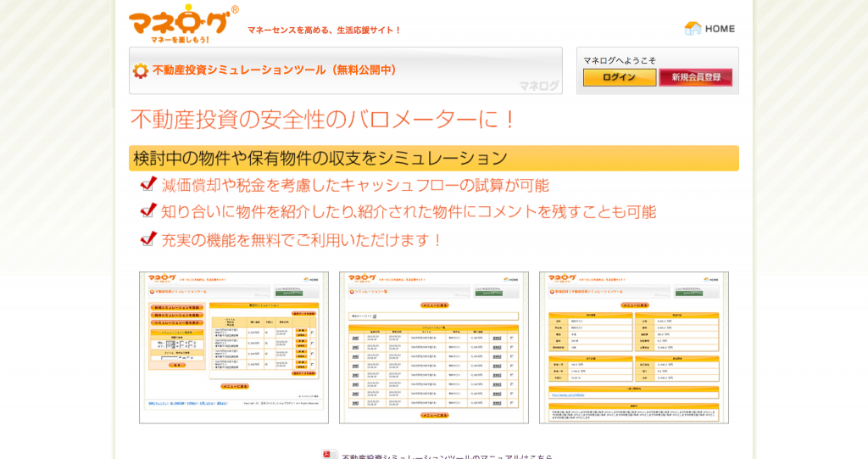Screen dimensions: 868x459
Task: Click the マネログ logo in the header
Action: coord(180,23)
